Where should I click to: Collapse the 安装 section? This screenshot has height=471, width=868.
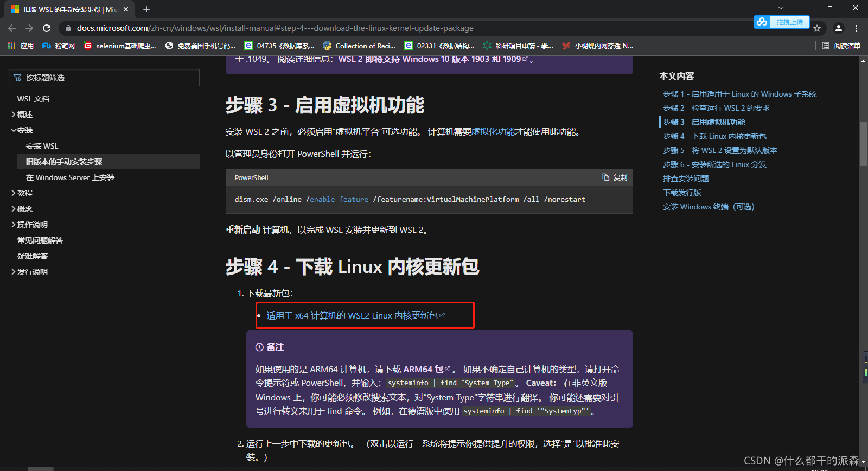(22, 130)
